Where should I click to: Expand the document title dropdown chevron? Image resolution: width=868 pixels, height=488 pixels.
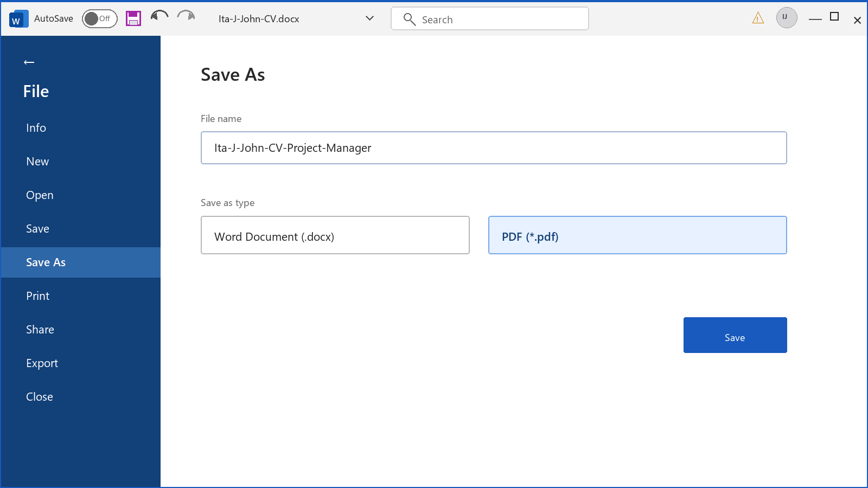tap(370, 18)
